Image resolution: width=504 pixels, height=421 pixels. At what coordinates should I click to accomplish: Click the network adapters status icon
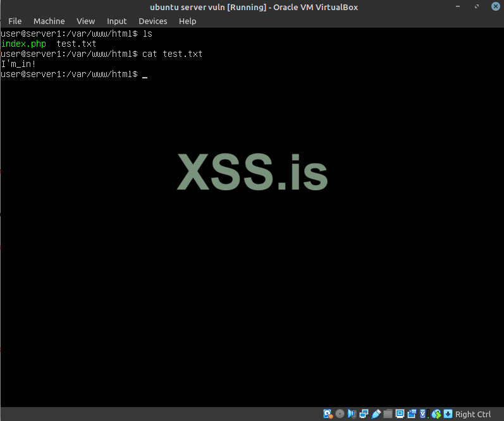click(364, 414)
